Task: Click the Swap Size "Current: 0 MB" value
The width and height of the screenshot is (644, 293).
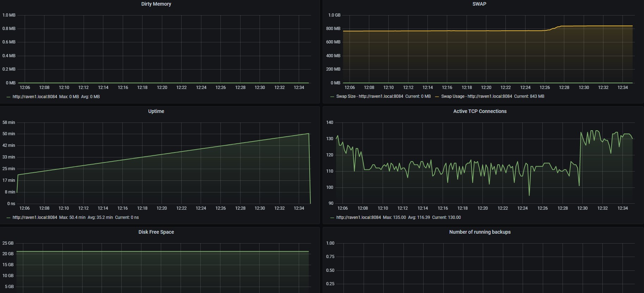Action: (x=418, y=96)
